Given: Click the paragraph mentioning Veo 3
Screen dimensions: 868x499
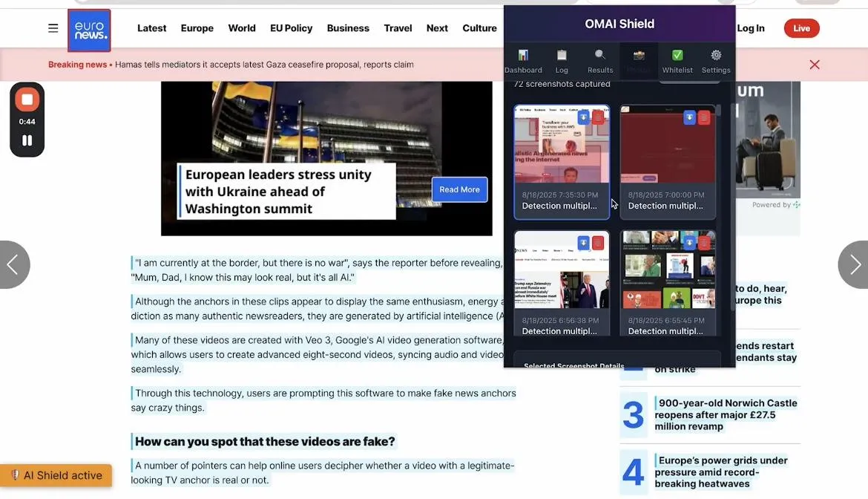Looking at the screenshot, I should pos(318,354).
